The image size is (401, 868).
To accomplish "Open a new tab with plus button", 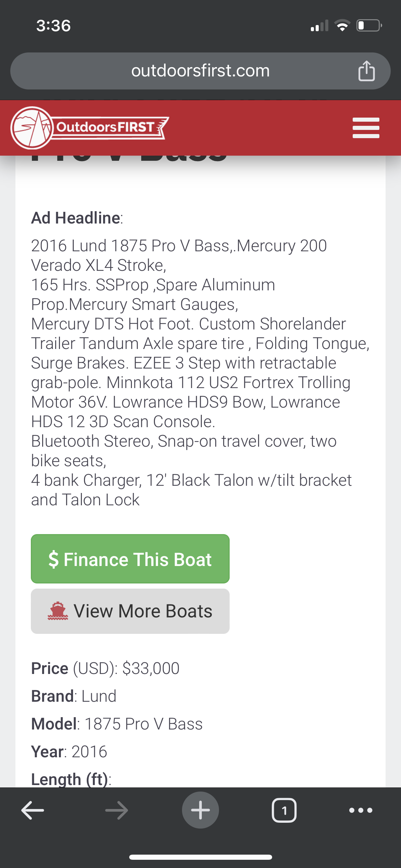I will 200,810.
